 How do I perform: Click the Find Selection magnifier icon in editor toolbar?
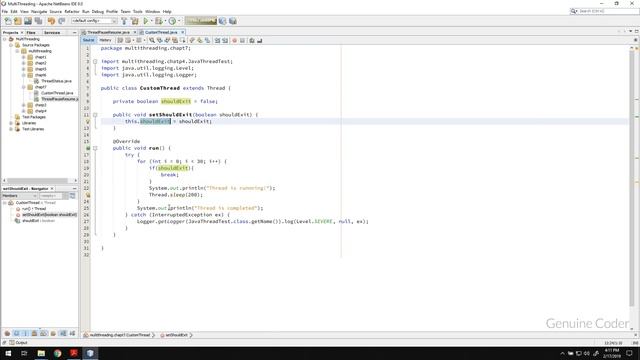tap(151, 40)
